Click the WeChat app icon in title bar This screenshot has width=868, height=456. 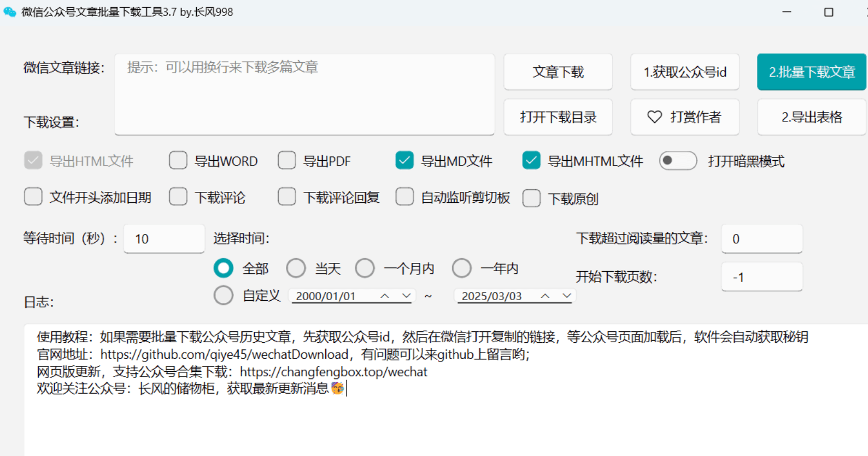tap(10, 12)
